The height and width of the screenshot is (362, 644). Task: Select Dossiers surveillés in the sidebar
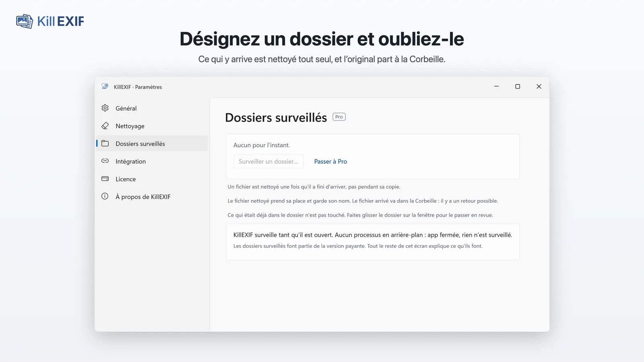(152, 144)
